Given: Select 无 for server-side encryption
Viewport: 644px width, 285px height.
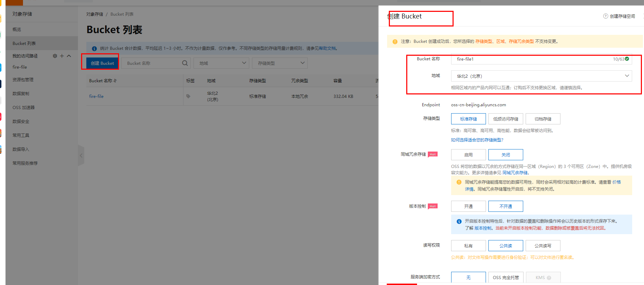Looking at the screenshot, I should click(x=469, y=277).
